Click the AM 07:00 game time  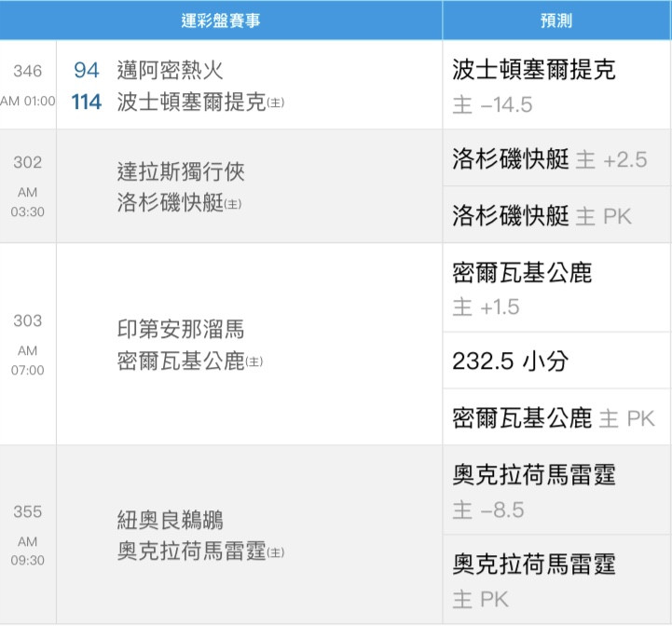click(x=28, y=361)
